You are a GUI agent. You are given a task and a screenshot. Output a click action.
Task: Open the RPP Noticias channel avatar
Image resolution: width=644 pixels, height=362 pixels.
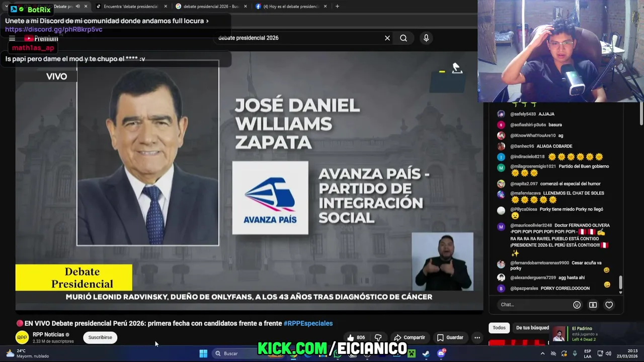point(22,337)
